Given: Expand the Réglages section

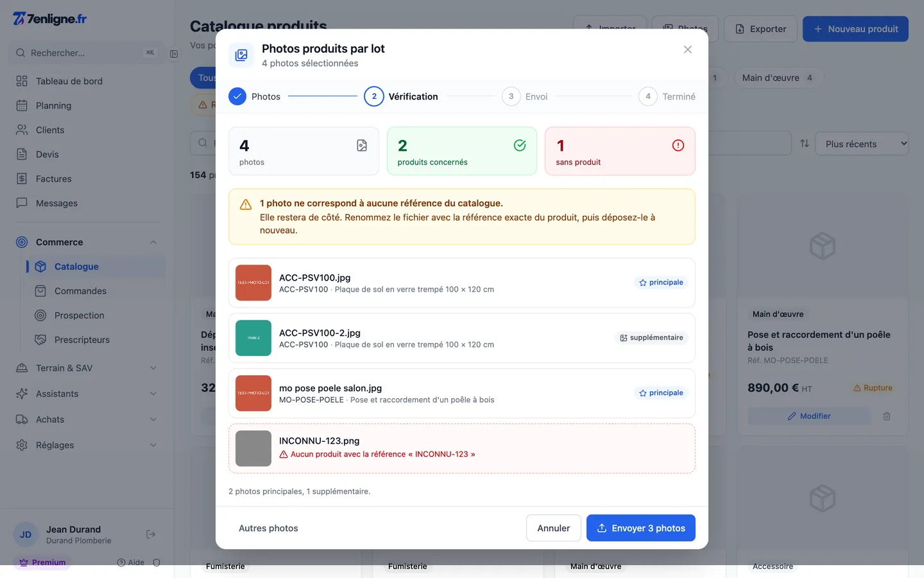Looking at the screenshot, I should pyautogui.click(x=87, y=445).
